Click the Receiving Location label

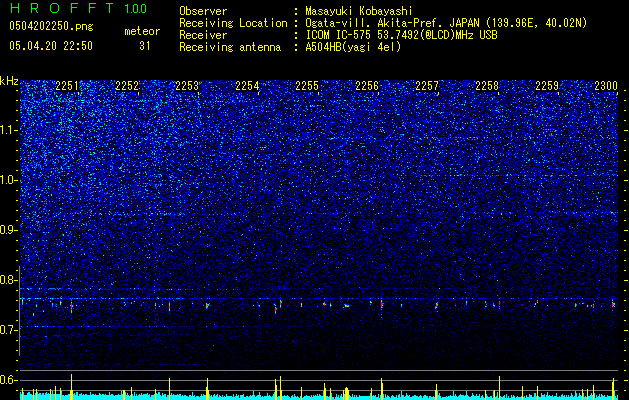tap(233, 23)
